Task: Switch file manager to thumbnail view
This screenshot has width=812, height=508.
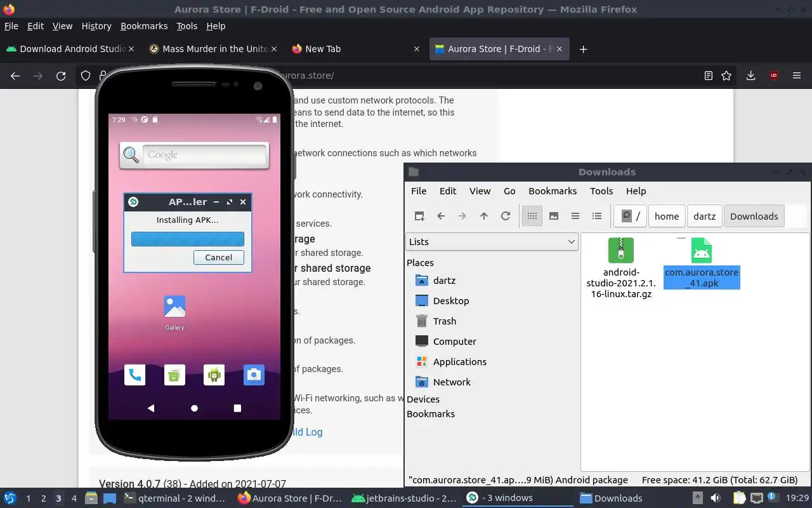Action: pyautogui.click(x=554, y=216)
